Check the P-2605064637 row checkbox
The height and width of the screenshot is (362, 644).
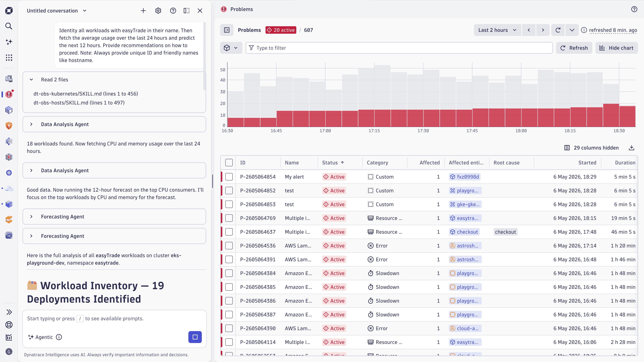[x=229, y=232]
